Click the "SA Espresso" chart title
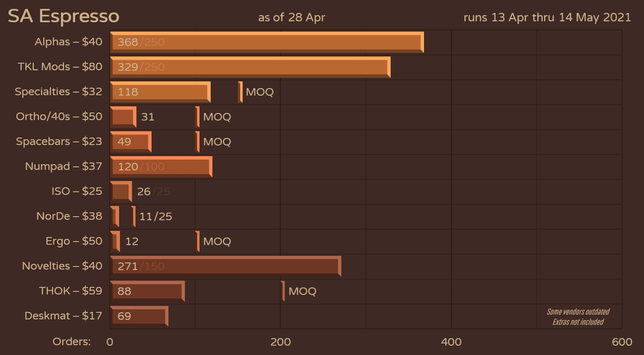Viewport: 644px width, 355px height. click(64, 16)
